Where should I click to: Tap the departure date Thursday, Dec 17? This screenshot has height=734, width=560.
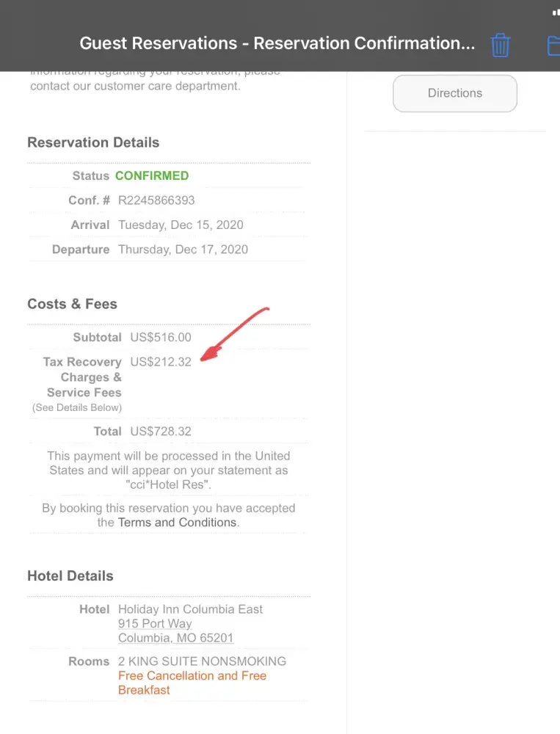coord(183,250)
